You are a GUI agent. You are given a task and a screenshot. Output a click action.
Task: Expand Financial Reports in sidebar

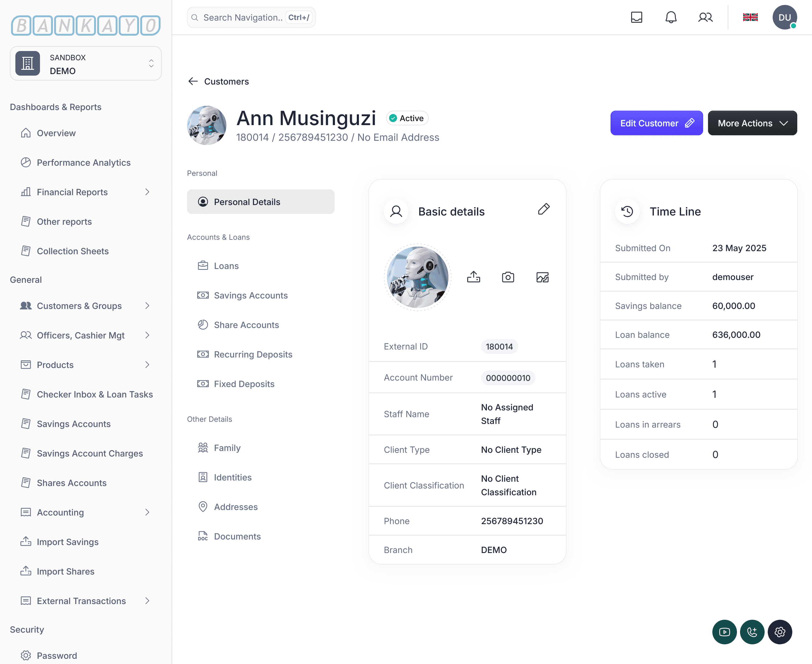(x=85, y=192)
